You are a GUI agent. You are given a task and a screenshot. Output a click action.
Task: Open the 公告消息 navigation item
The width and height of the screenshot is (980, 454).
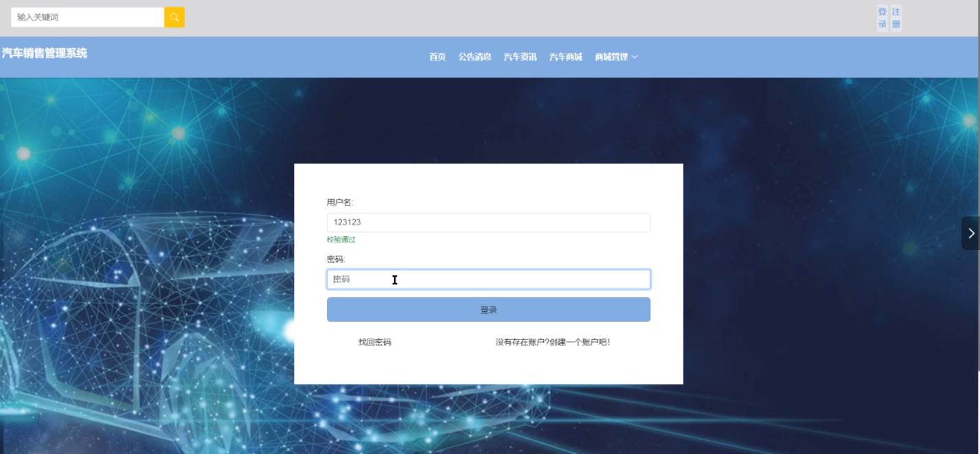(475, 57)
